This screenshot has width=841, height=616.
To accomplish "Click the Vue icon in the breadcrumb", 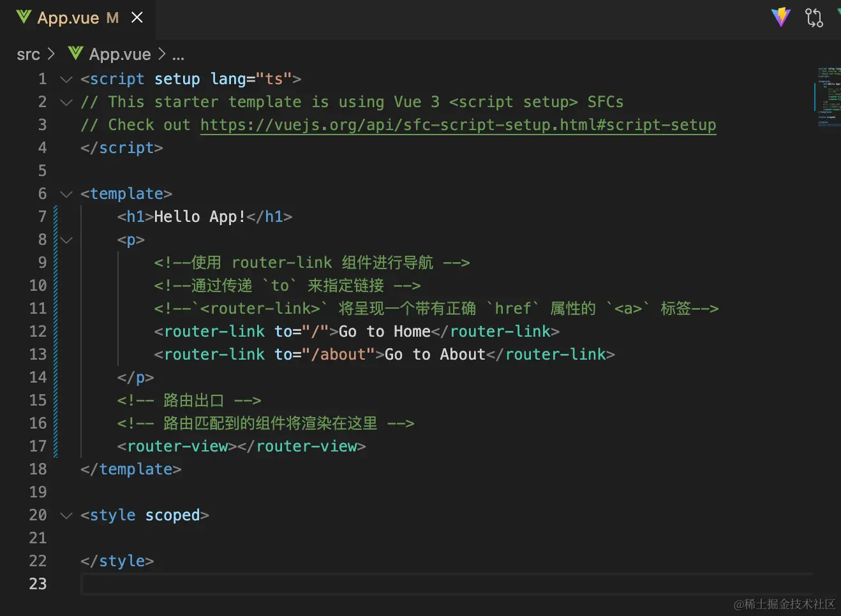I will pos(75,54).
